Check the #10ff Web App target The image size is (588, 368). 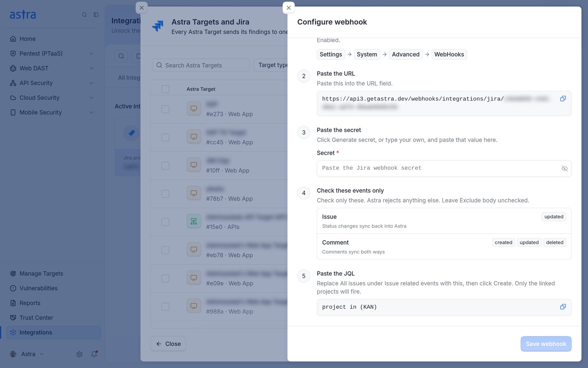(x=165, y=165)
